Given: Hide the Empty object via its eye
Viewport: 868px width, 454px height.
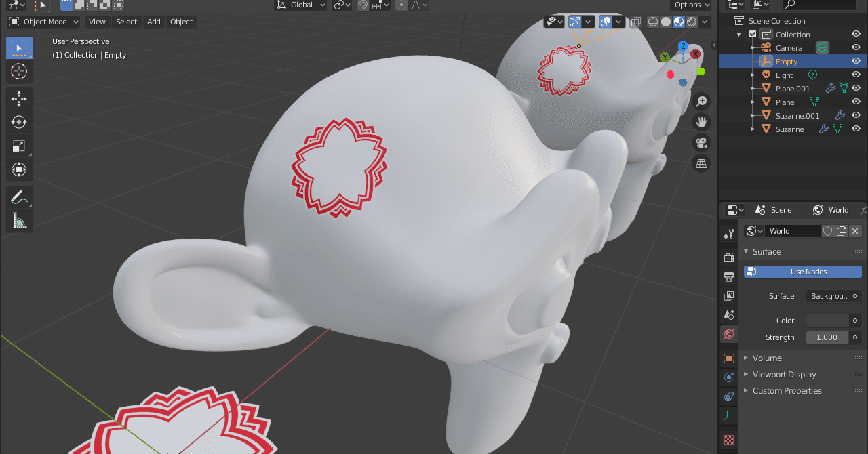Looking at the screenshot, I should click(856, 61).
